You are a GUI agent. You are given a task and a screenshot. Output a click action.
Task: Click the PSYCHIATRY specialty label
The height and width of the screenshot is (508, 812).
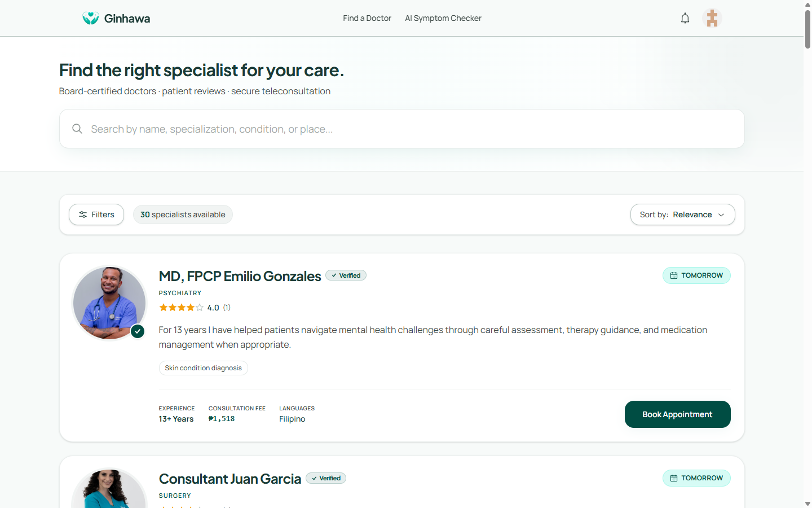click(x=180, y=293)
